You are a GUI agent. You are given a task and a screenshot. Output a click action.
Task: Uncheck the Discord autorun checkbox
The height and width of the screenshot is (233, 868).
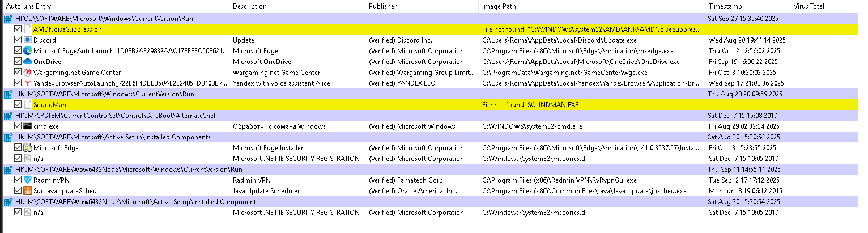click(18, 40)
